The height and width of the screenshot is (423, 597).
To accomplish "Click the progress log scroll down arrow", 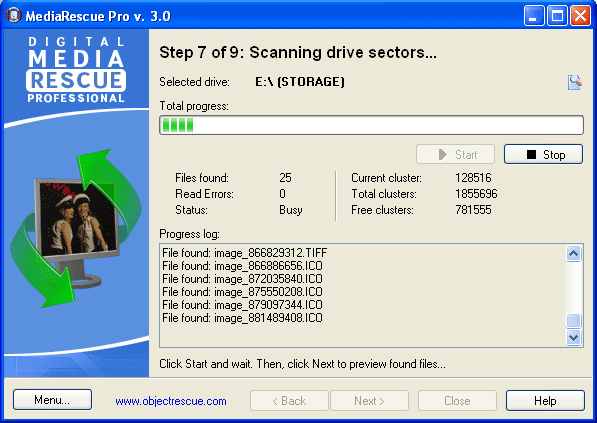I will tap(574, 337).
